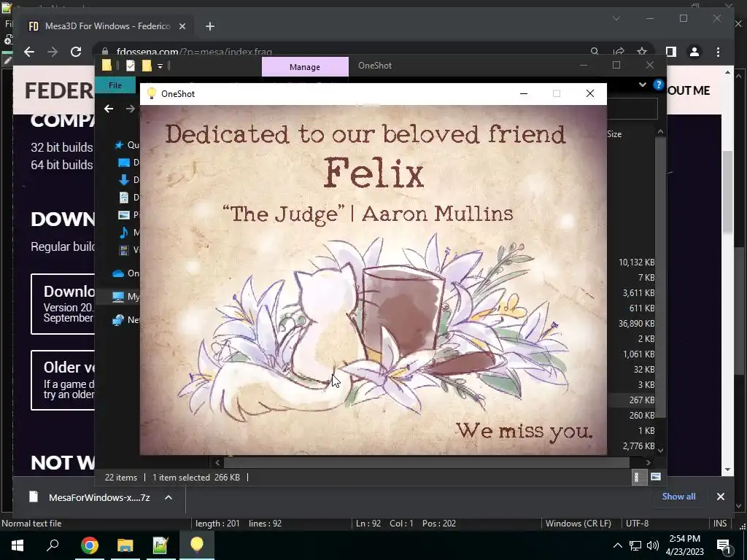Click properties icon in Explorer title bar
This screenshot has height=560, width=747.
coord(130,66)
